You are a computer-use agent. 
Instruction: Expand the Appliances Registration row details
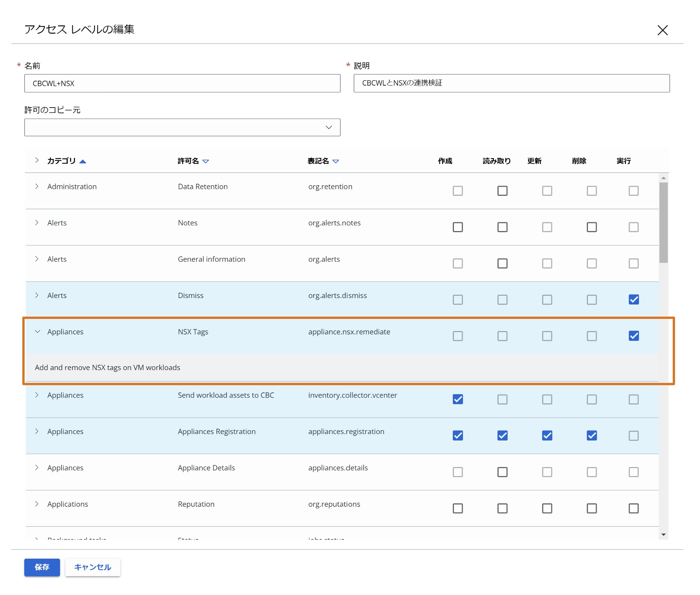pos(37,431)
